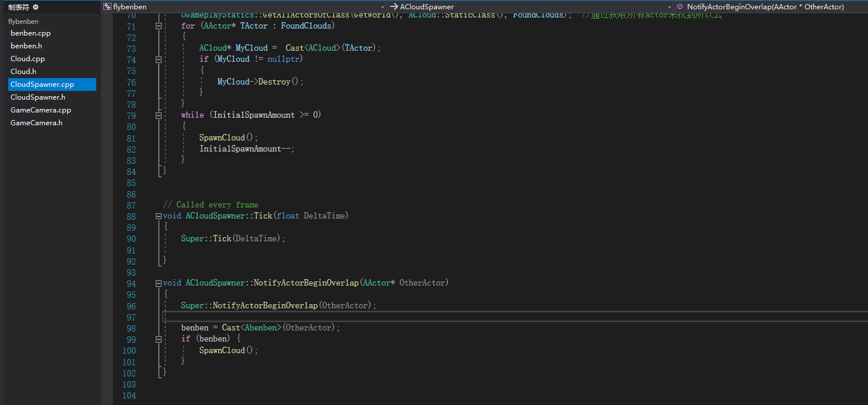Collapse the if (benben) block on line 99

point(159,339)
